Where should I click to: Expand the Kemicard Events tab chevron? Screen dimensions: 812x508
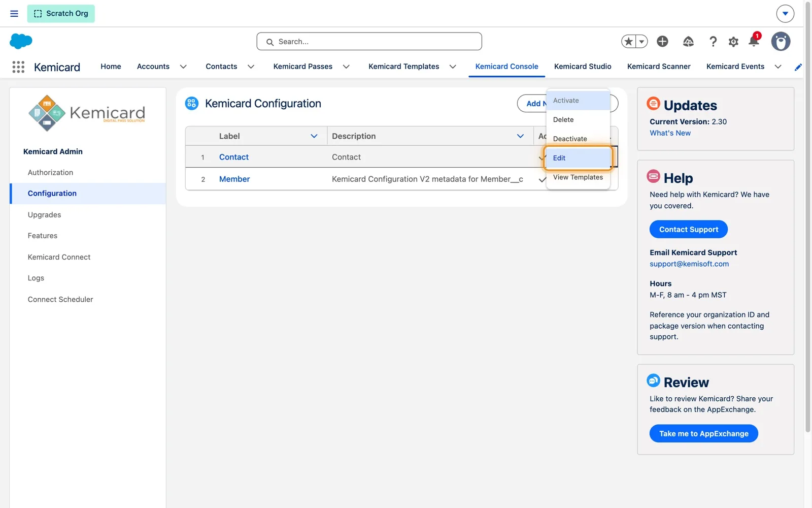(x=778, y=67)
